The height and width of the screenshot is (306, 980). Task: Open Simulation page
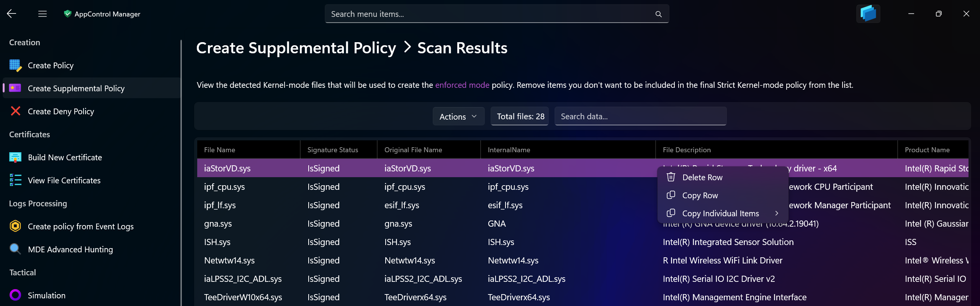click(91, 295)
